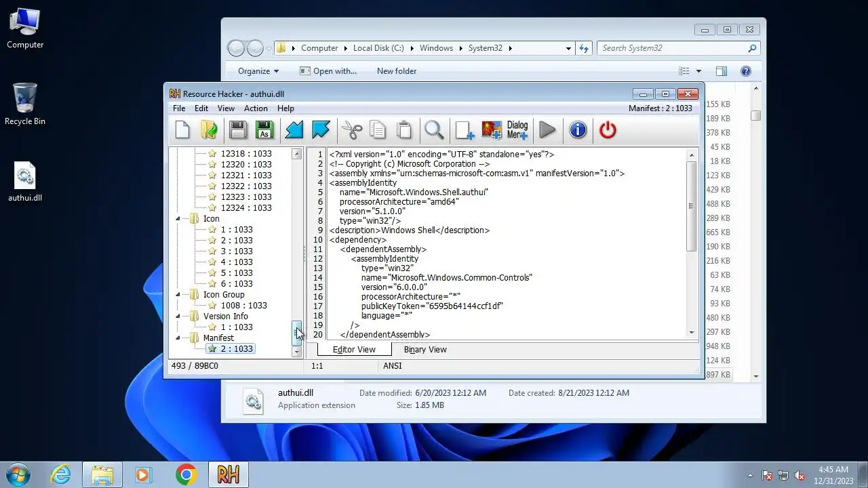Click Windows in Explorer address breadcrumb
868x488 pixels.
pos(436,48)
